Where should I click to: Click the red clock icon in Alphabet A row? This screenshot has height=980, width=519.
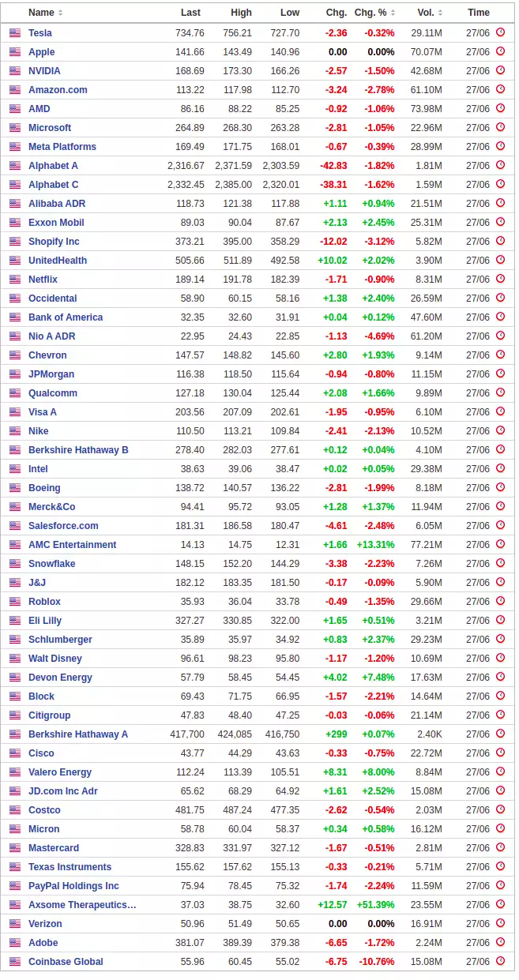click(500, 165)
